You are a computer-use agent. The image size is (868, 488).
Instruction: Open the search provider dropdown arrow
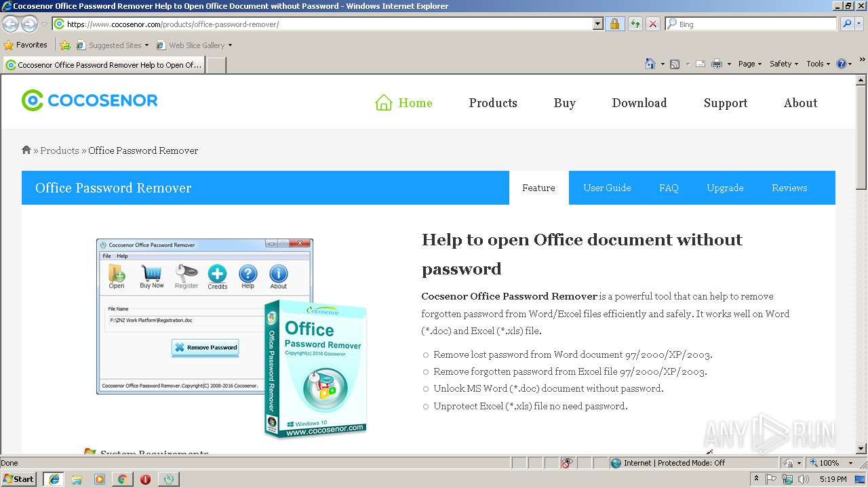point(861,24)
